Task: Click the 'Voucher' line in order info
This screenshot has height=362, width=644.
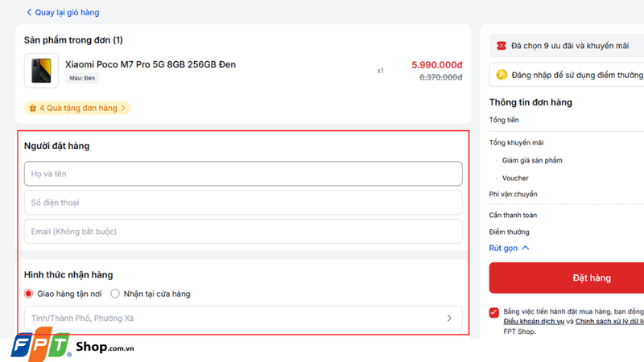Action: pyautogui.click(x=515, y=178)
